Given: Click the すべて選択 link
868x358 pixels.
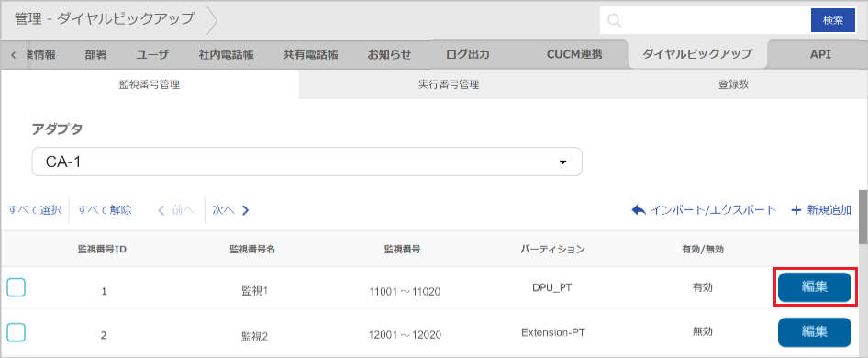Looking at the screenshot, I should [34, 210].
